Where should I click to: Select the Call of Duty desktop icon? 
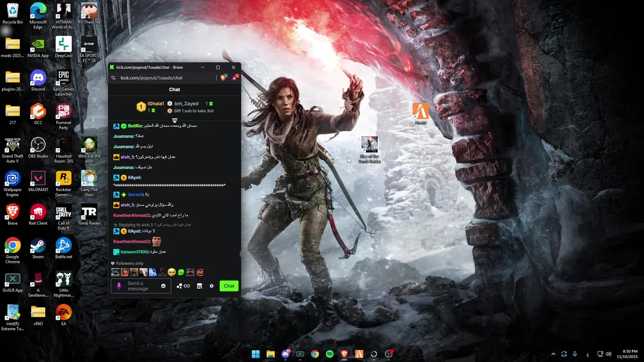point(63,217)
